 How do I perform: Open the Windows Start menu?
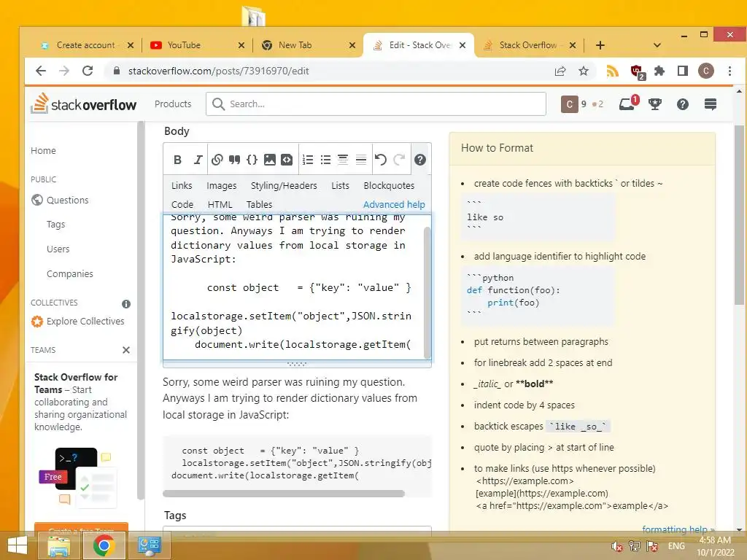point(18,545)
